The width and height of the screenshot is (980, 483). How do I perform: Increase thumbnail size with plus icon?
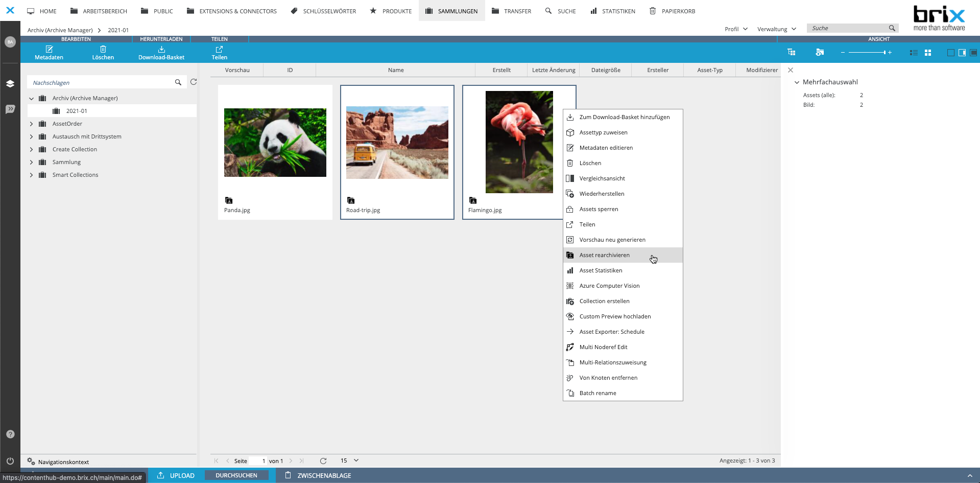click(x=890, y=52)
